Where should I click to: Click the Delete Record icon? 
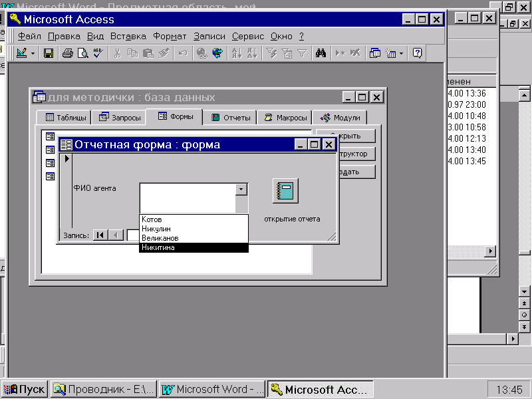tap(355, 53)
